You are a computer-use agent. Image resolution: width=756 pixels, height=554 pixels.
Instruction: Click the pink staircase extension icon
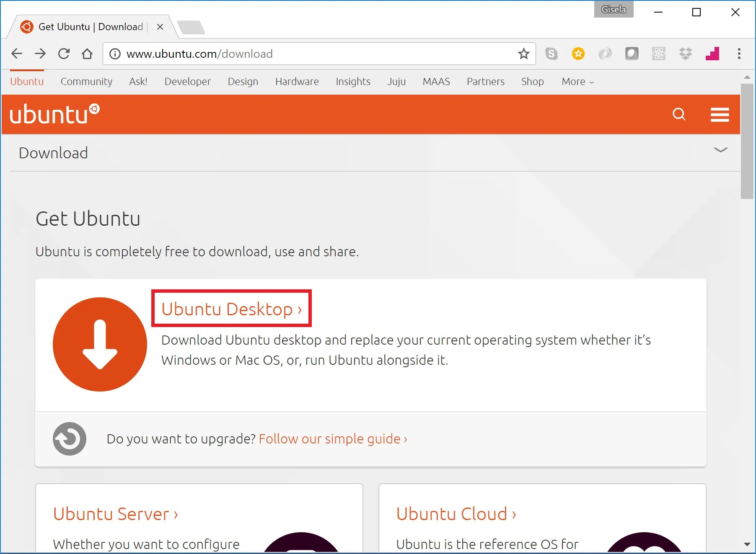(712, 54)
